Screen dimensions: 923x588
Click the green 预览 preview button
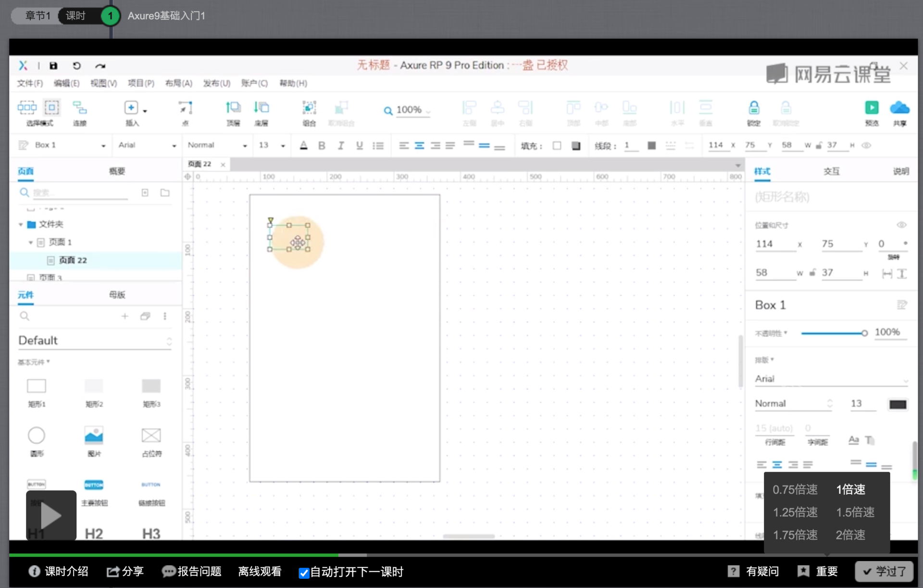[872, 107]
